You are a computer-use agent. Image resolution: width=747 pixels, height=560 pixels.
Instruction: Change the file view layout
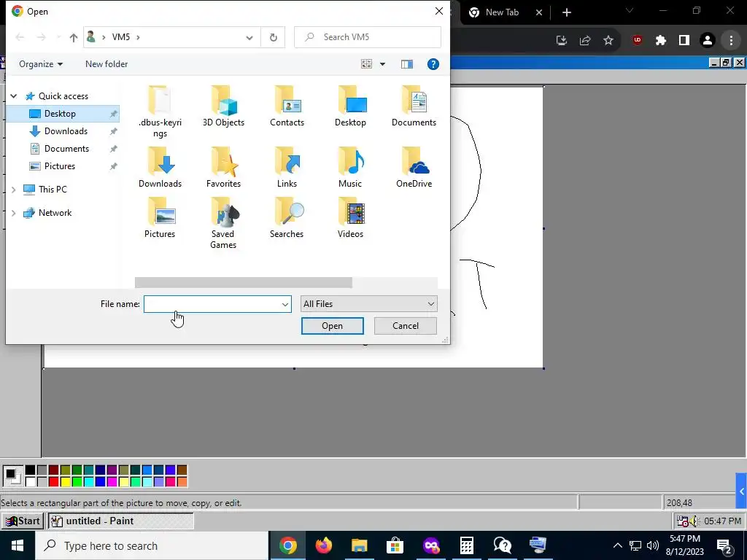point(366,64)
